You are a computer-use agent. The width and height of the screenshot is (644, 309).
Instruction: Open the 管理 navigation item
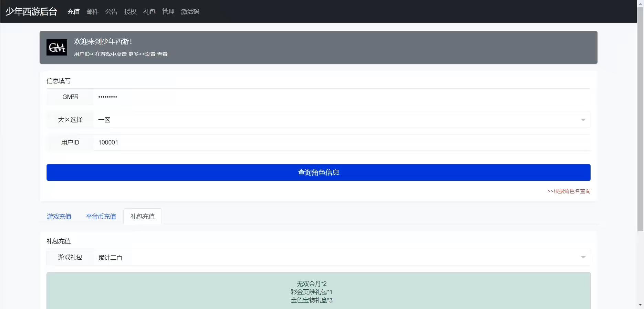click(x=168, y=12)
